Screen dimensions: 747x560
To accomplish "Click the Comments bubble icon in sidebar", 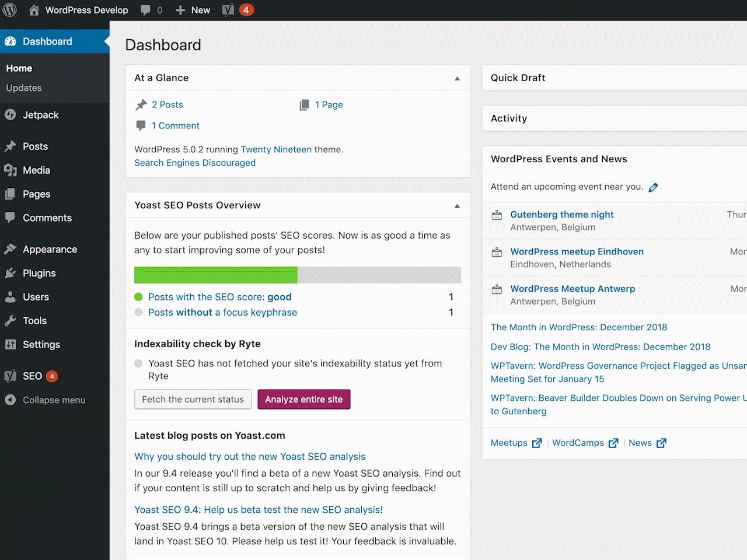I will tap(11, 218).
